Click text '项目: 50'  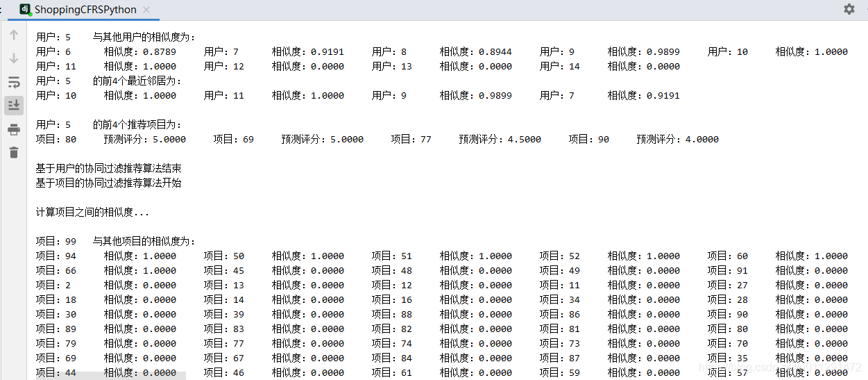(224, 256)
